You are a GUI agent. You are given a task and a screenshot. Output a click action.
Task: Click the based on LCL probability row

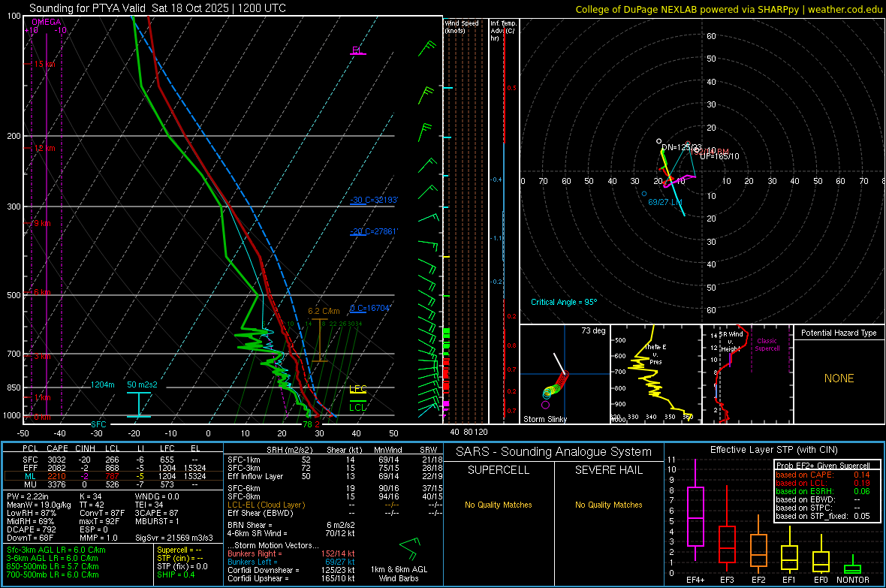[823, 483]
